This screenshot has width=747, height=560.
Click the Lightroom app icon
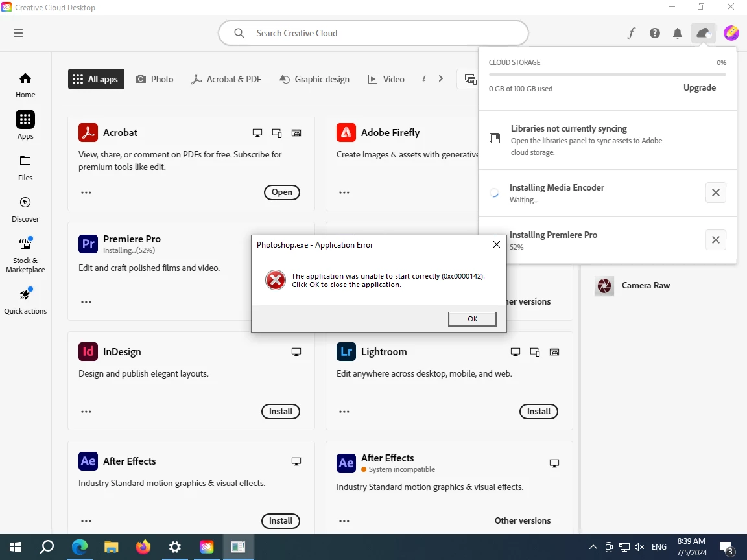click(346, 351)
